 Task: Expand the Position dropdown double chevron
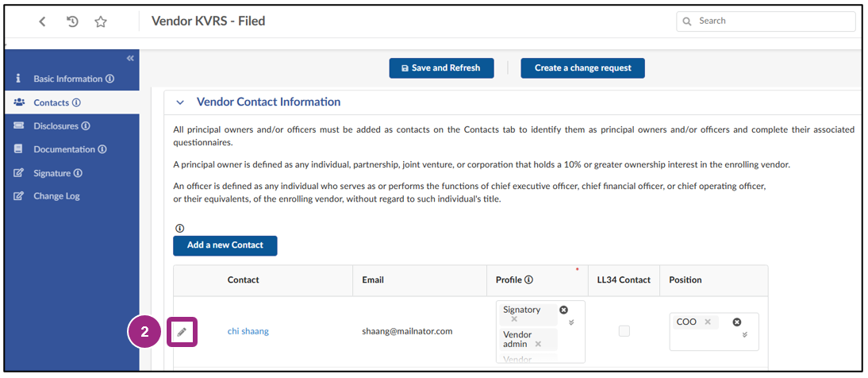pos(745,334)
